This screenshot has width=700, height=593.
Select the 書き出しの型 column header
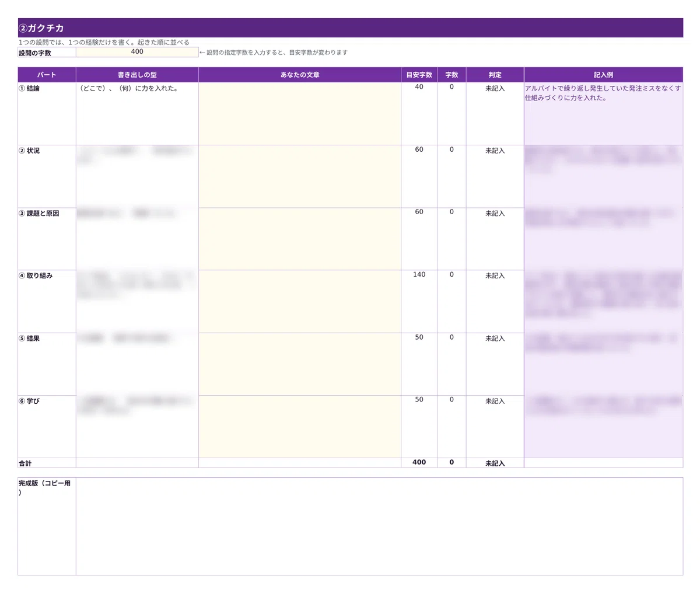pyautogui.click(x=137, y=75)
